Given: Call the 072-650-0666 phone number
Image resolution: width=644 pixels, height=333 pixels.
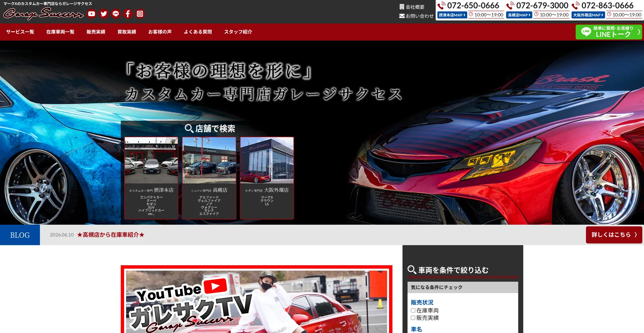Looking at the screenshot, I should (473, 6).
